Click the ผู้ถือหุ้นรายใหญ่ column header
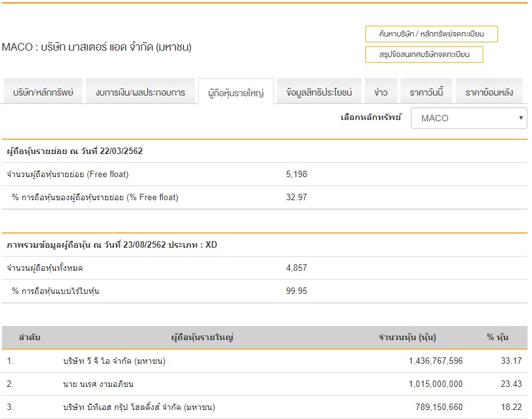The width and height of the screenshot is (532, 419). [x=202, y=338]
